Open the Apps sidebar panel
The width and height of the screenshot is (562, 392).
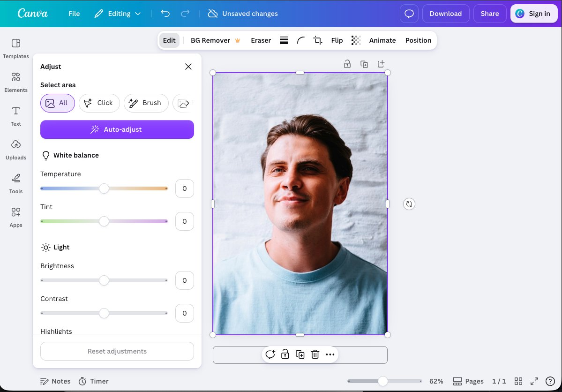[x=16, y=217]
